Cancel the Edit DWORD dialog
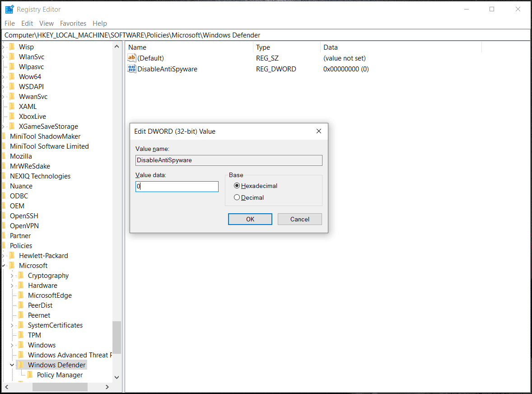Image resolution: width=532 pixels, height=394 pixels. (299, 219)
